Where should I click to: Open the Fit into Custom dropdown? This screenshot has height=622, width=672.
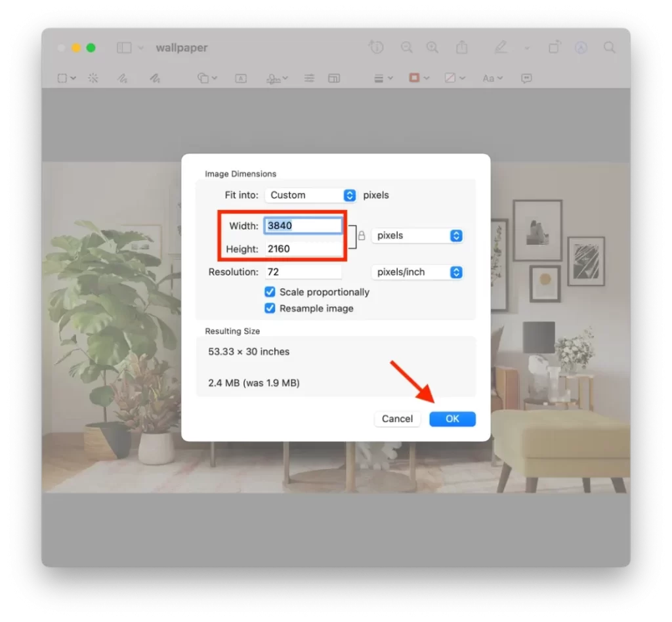310,196
